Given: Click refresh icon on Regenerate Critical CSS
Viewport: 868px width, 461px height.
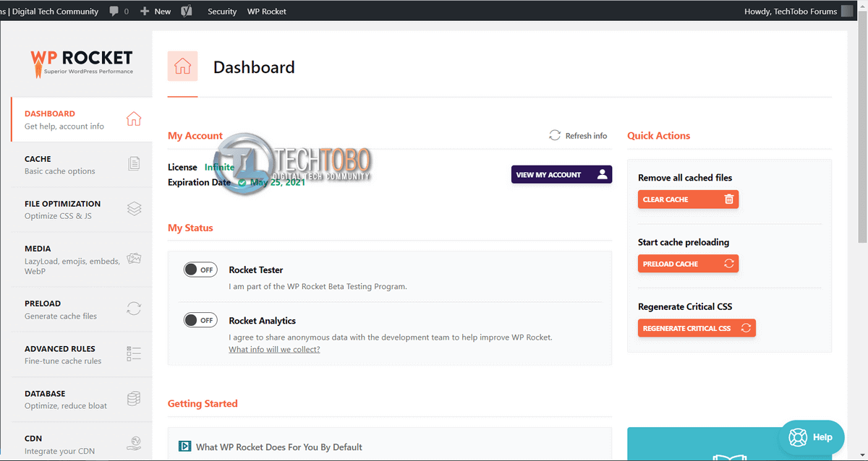Looking at the screenshot, I should (746, 328).
